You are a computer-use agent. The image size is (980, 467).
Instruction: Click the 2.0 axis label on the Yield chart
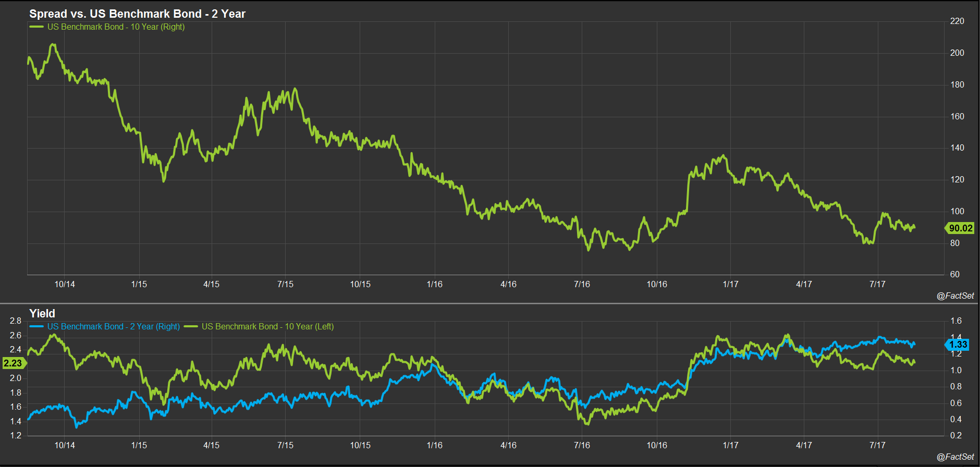click(x=16, y=378)
